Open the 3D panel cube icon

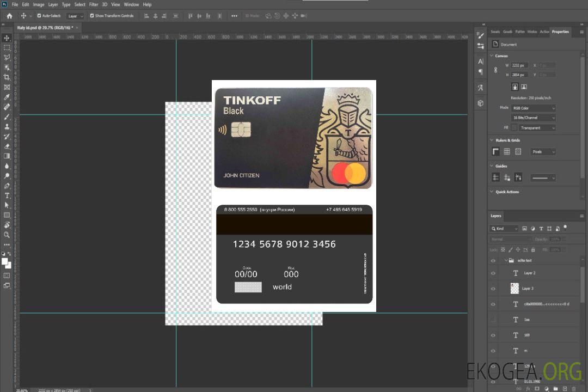pyautogui.click(x=481, y=103)
